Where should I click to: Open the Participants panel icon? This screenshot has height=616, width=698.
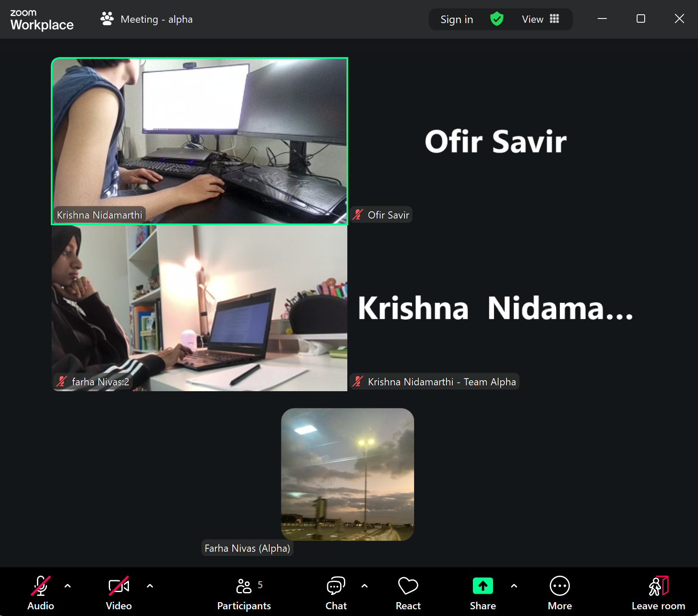[244, 586]
